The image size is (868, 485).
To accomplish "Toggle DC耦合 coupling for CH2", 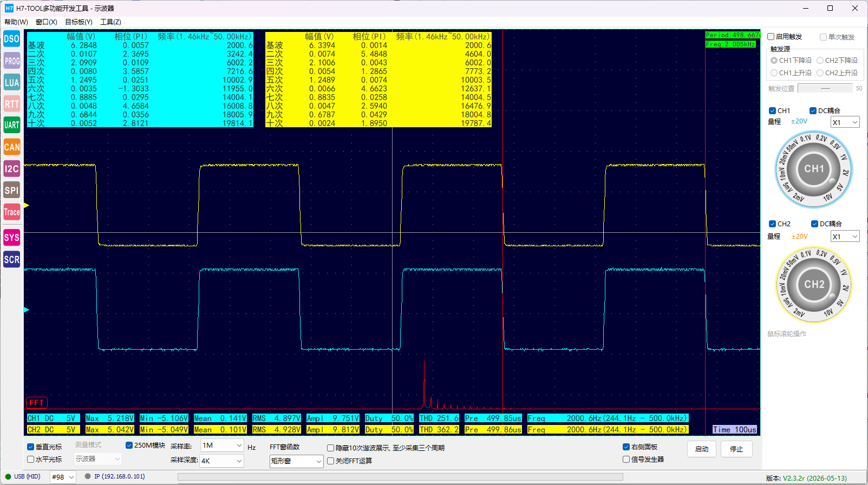I will pyautogui.click(x=814, y=224).
